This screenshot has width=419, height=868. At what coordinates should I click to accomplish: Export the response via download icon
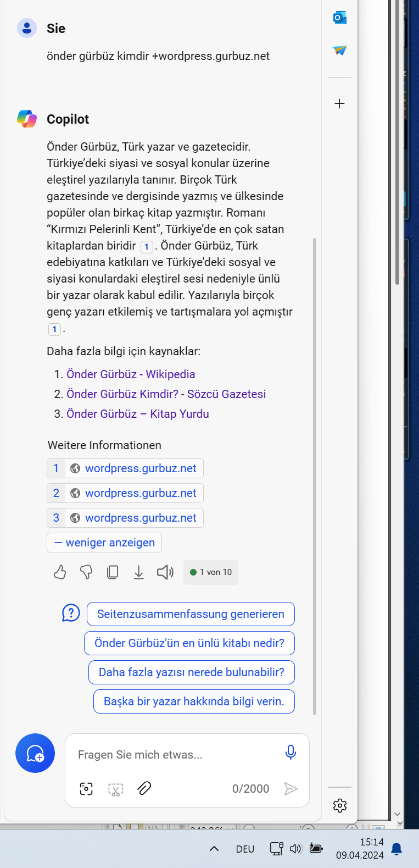139,572
